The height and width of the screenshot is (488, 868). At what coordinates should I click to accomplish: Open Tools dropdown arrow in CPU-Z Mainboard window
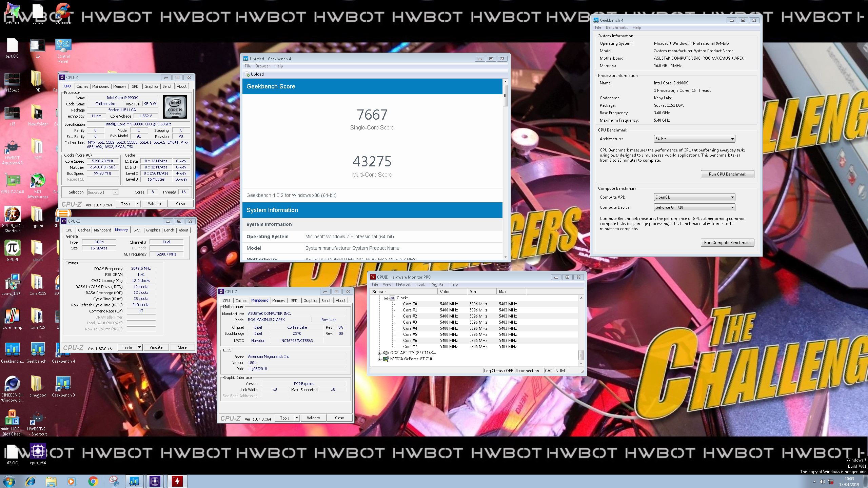pos(297,418)
